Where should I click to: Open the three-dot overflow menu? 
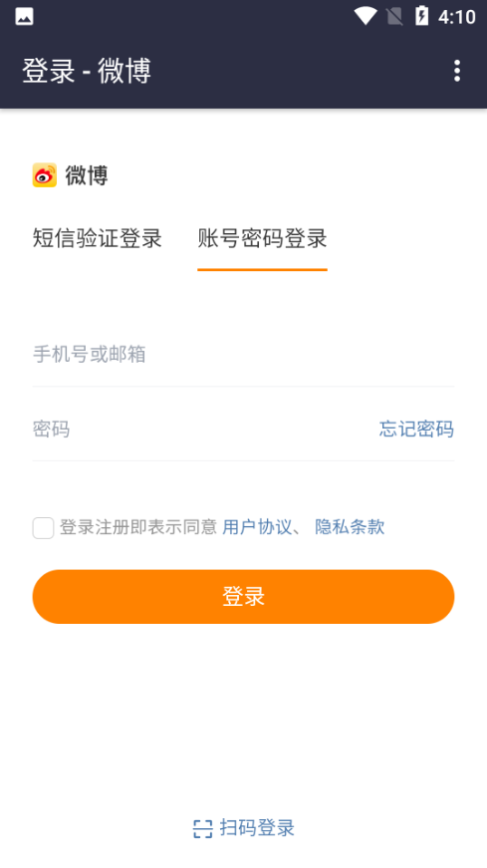click(x=456, y=71)
